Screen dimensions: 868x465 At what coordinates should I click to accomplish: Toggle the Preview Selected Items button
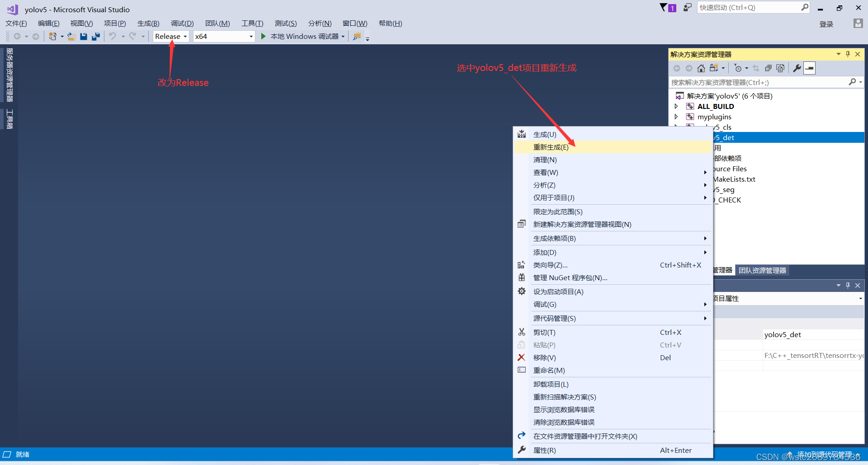(x=810, y=68)
